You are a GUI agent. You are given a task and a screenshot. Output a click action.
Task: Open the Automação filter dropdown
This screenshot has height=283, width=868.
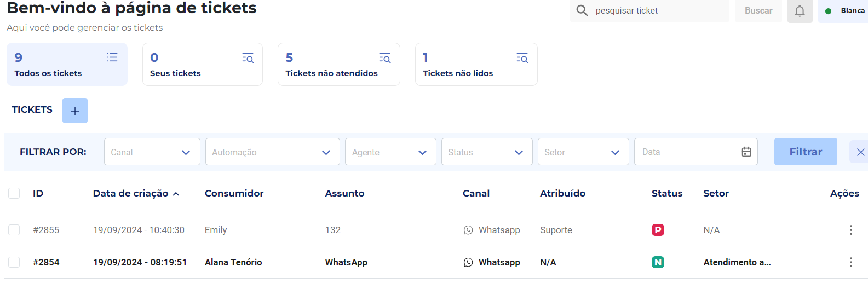(272, 152)
